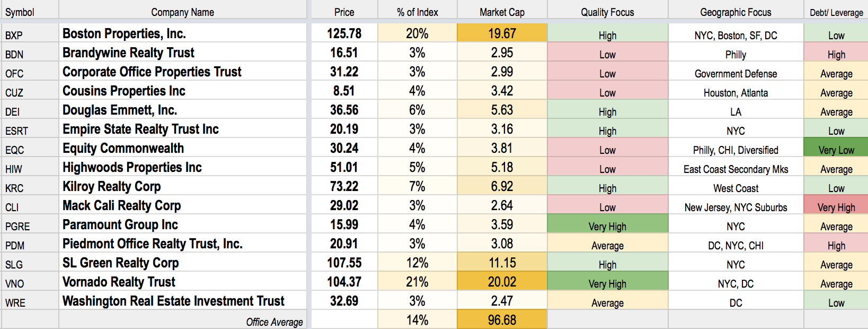868x329 pixels.
Task: Click the Douglas Emmett, Inc. cell
Action: (183, 109)
